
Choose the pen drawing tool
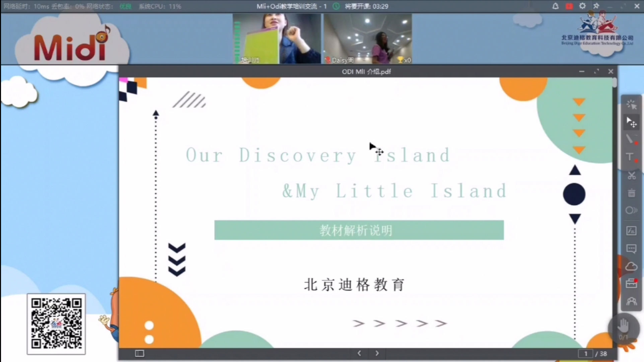tap(632, 139)
